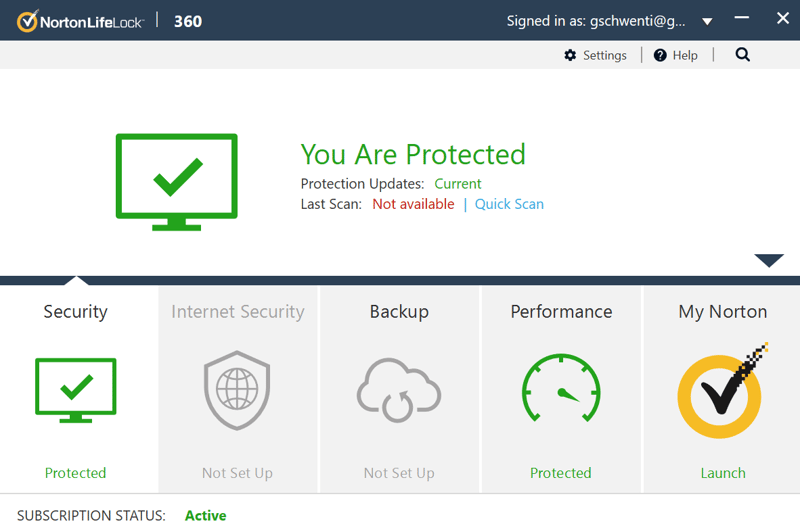Open the account menu showing gschwenti@g...

click(x=595, y=21)
